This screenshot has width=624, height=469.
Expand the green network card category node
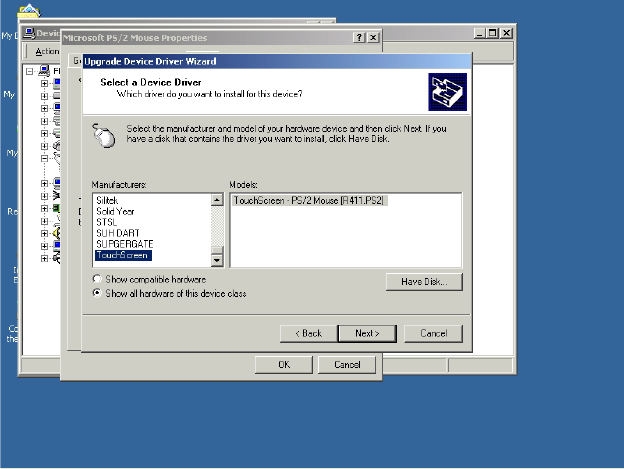click(44, 208)
